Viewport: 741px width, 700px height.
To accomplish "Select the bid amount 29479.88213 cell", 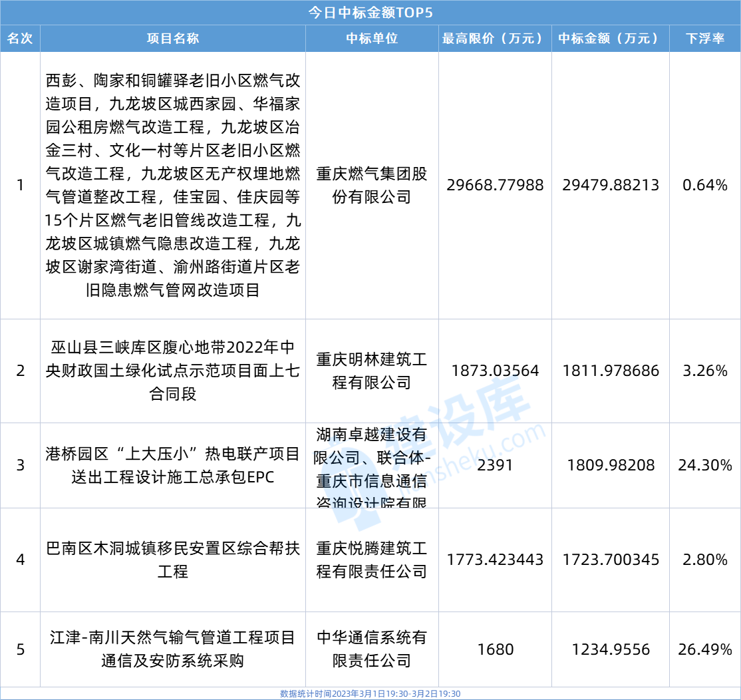I will coord(610,185).
